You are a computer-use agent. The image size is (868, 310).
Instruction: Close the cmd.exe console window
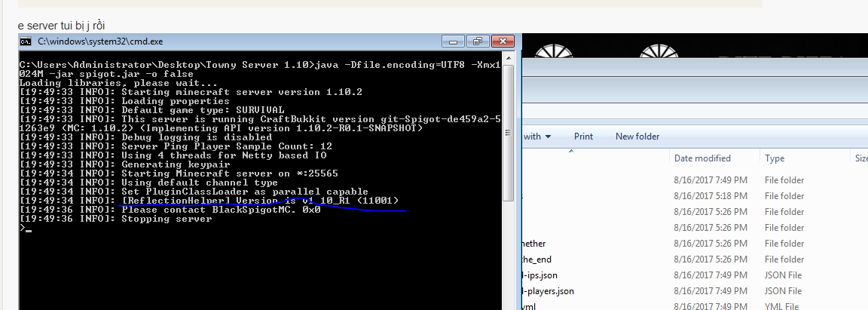503,41
